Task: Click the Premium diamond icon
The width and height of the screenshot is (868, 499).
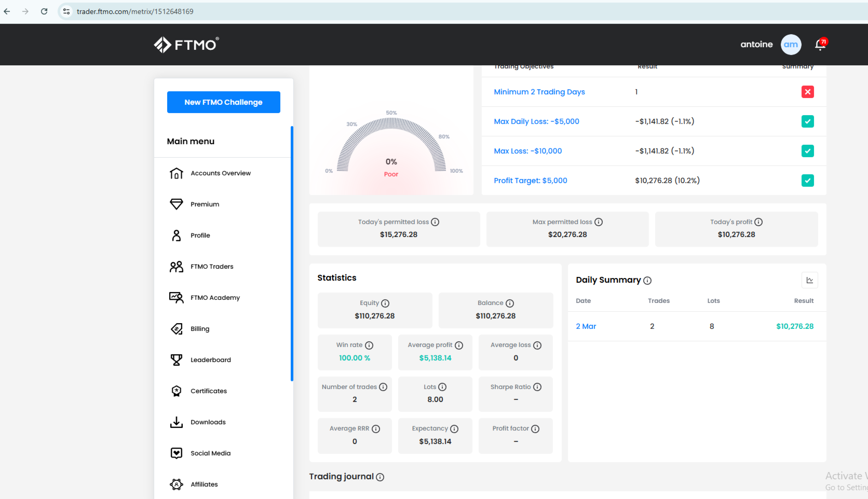Action: pos(177,204)
